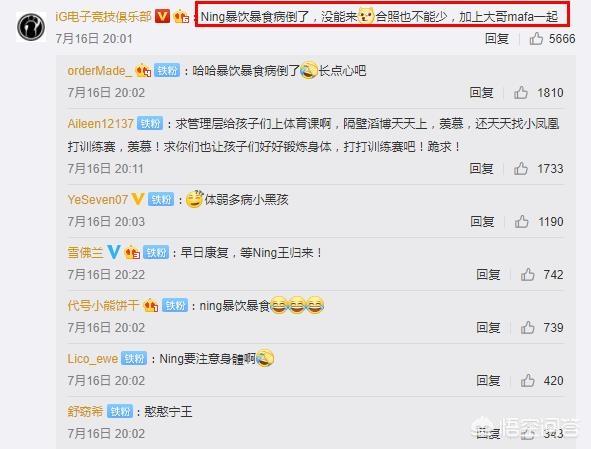Visit YeSeven07's profile page

[x=98, y=199]
